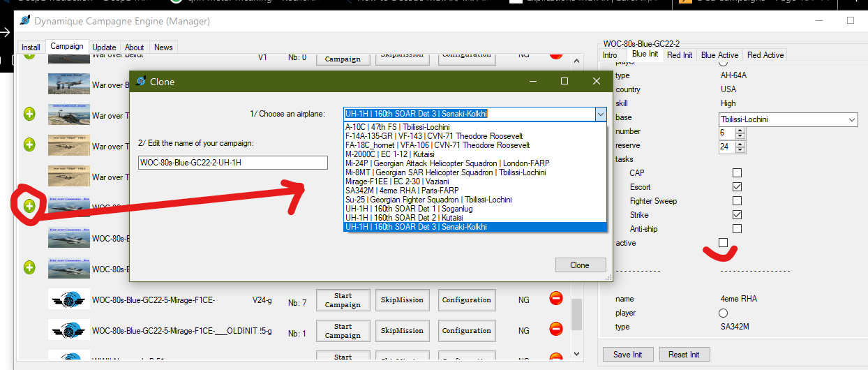Choose FA-18C_hornet VFA-106 option
The height and width of the screenshot is (370, 868).
(x=475, y=145)
